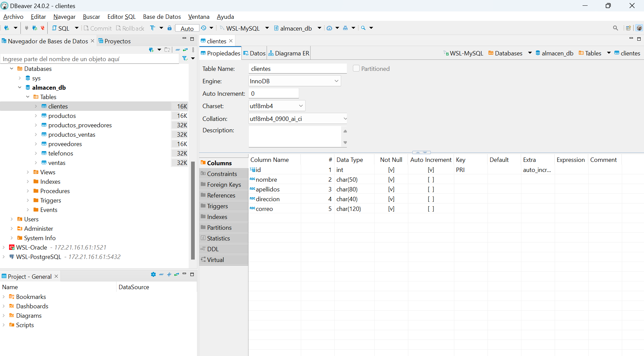Open a new SQL script editor
Viewport: 644px width, 356px height.
61,28
